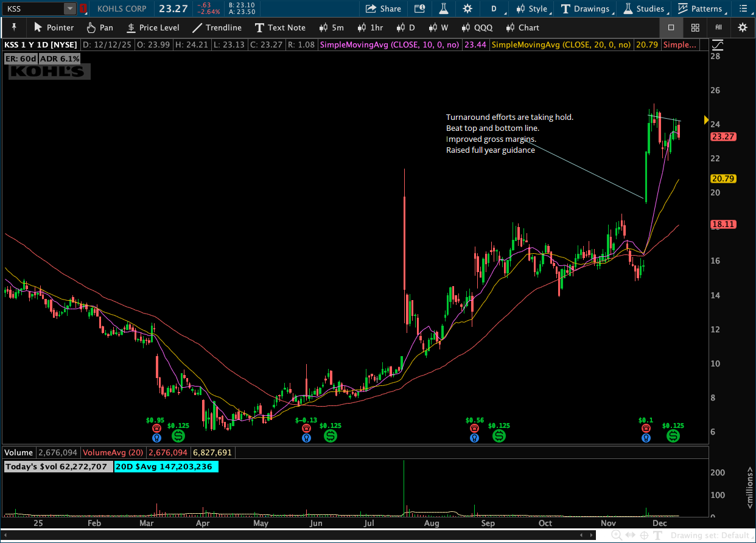
Task: Click the SimpleMovingAvg (CLOSE, 20, 0, no) label
Action: pos(561,44)
